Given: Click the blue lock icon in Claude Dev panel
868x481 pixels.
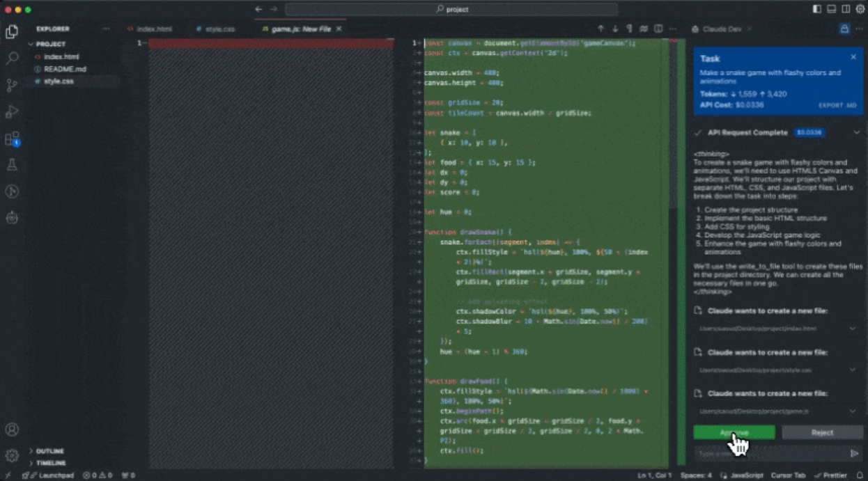Looking at the screenshot, I should 844,29.
